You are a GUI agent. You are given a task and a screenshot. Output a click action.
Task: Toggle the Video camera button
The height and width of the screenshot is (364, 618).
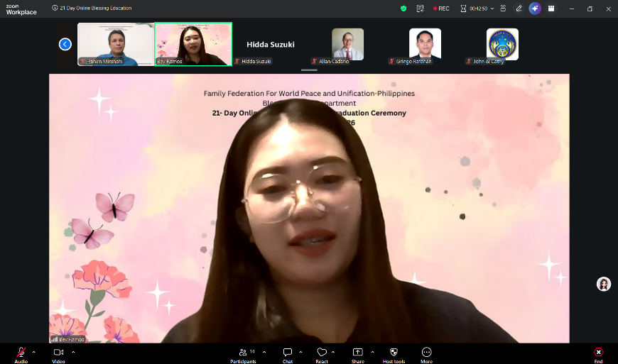[58, 353]
